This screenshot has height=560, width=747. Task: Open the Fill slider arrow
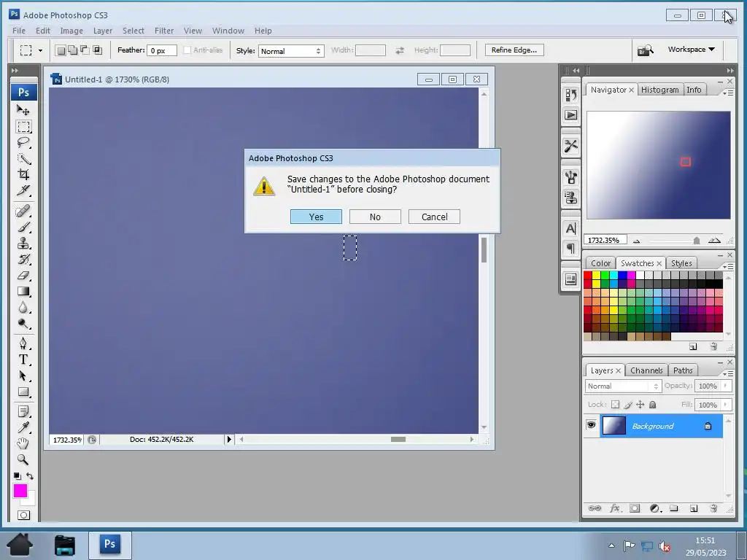(726, 405)
